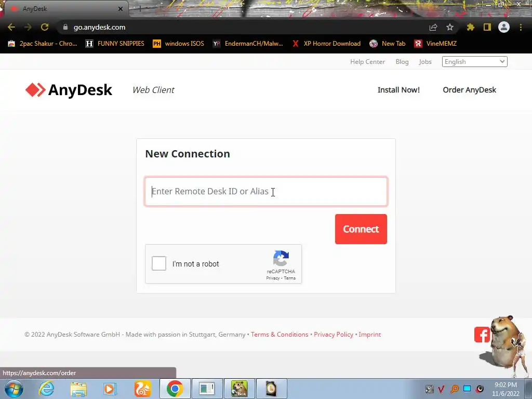Open Windows Media Player in taskbar
The height and width of the screenshot is (399, 532).
tap(110, 389)
